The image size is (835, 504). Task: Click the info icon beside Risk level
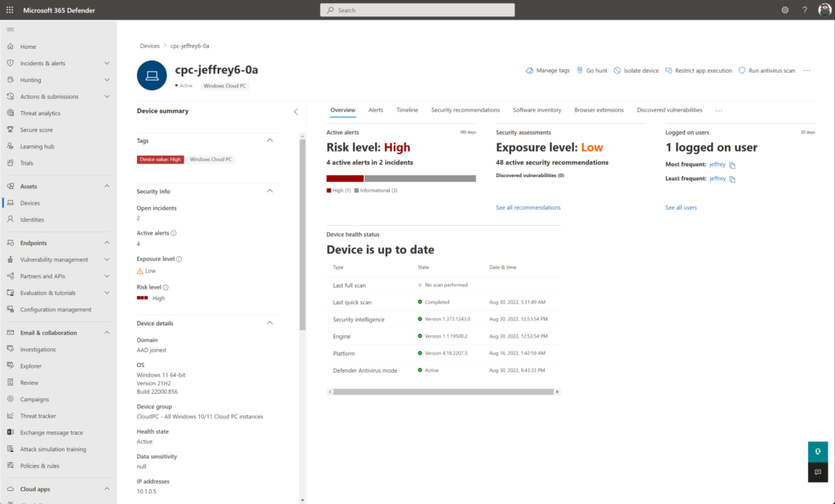[x=166, y=288]
